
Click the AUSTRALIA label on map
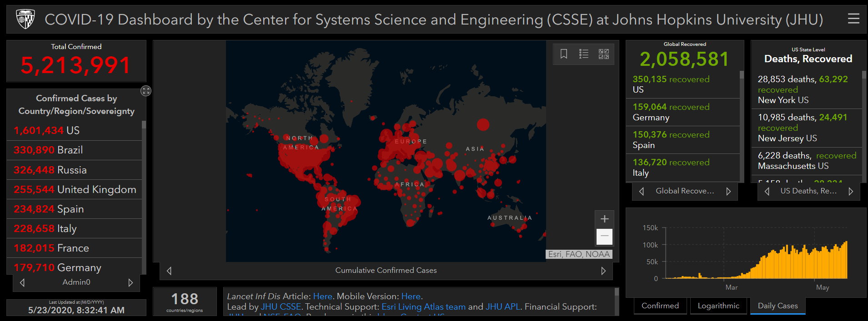(x=509, y=218)
